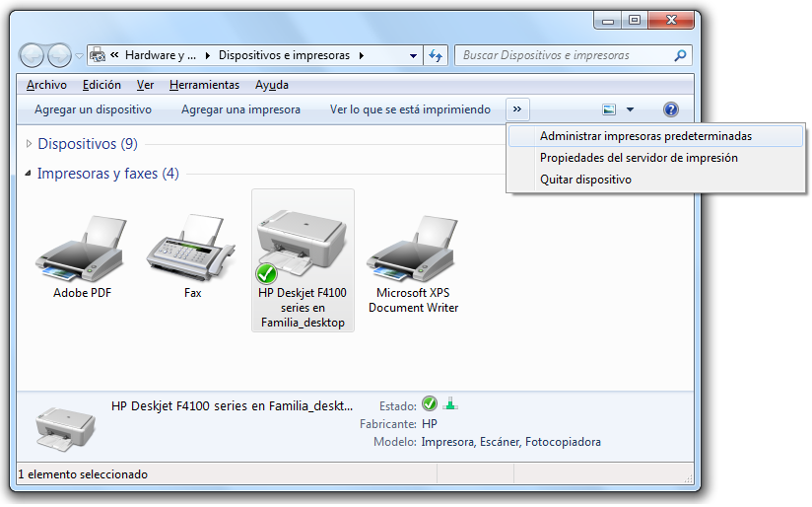Screen dimensions: 812x507
Task: Select the Adobe PDF printer icon
Action: (82, 249)
